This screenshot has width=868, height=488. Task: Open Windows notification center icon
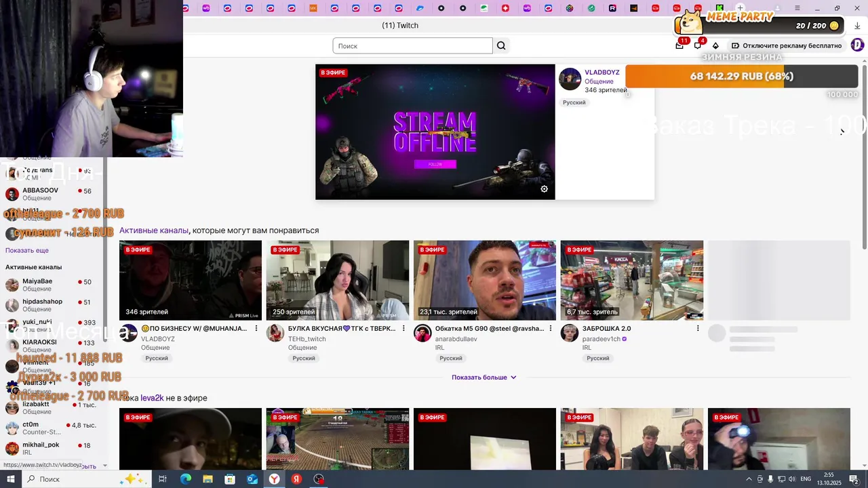pyautogui.click(x=854, y=479)
